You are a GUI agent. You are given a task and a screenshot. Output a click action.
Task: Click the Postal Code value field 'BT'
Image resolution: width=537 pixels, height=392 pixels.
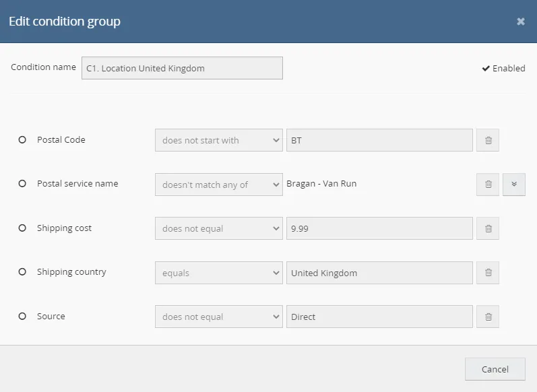coord(379,140)
